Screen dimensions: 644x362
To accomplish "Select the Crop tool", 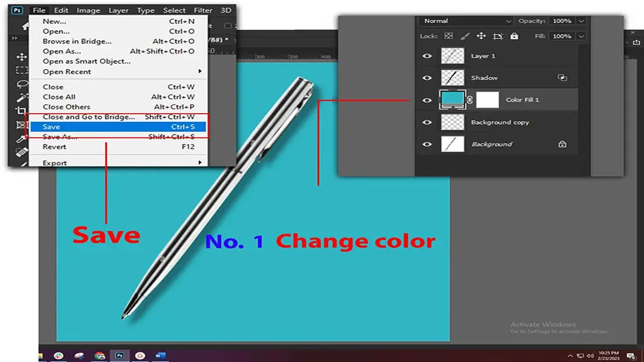I will click(21, 111).
